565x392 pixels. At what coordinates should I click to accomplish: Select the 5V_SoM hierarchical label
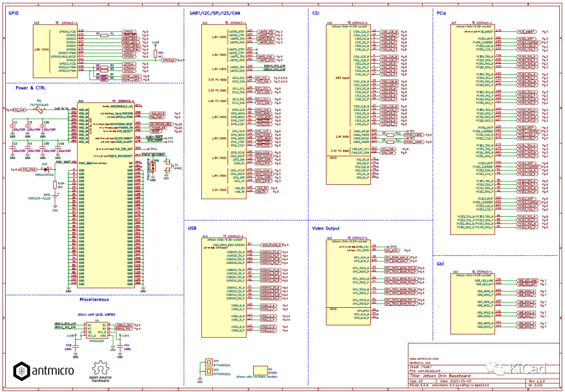20,109
